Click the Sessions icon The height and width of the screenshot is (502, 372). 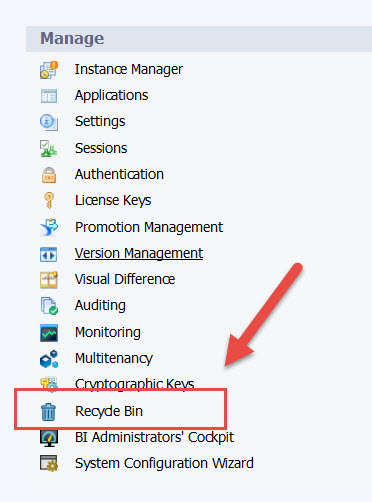point(49,148)
